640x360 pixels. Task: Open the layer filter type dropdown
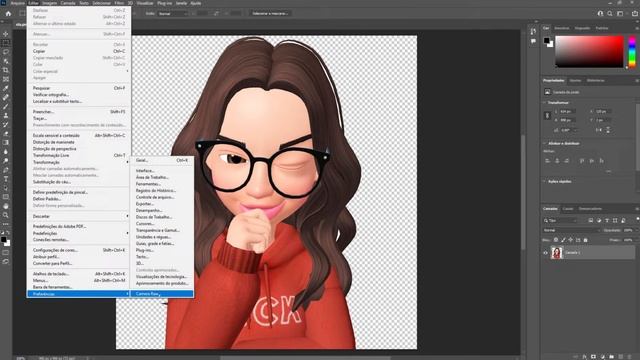point(561,220)
